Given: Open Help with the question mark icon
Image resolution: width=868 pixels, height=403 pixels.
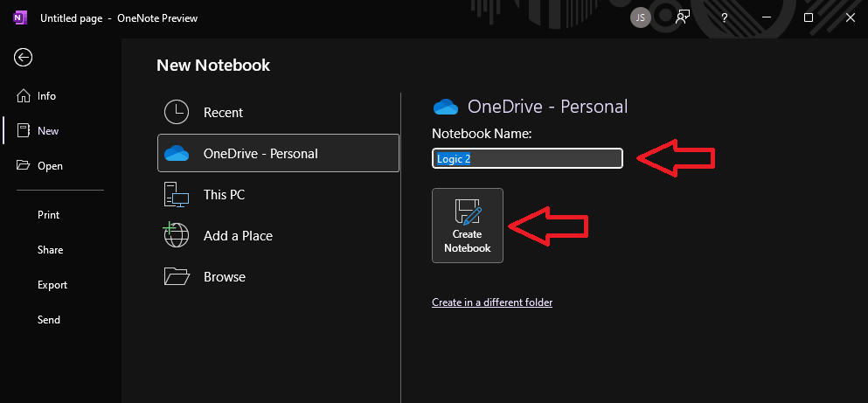Looking at the screenshot, I should (724, 17).
